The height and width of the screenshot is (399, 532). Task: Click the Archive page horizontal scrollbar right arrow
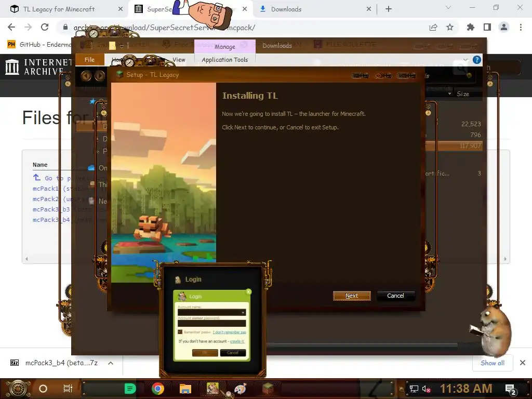(x=505, y=259)
